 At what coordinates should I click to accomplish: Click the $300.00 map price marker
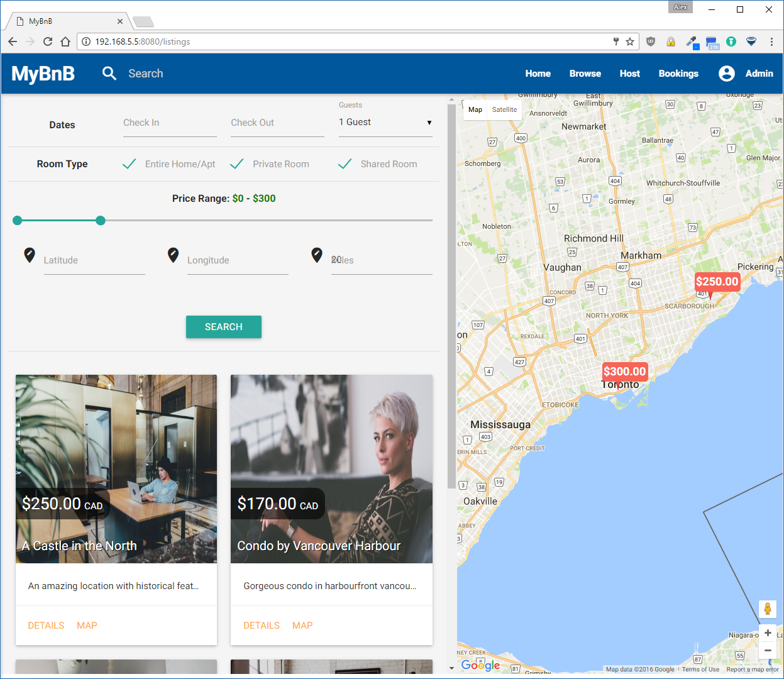[x=625, y=372]
